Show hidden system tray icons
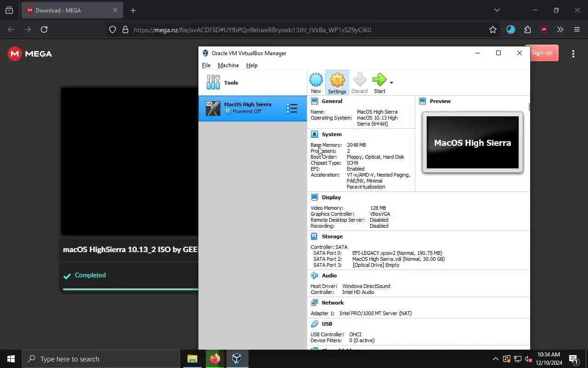This screenshot has width=588, height=368. pyautogui.click(x=495, y=359)
